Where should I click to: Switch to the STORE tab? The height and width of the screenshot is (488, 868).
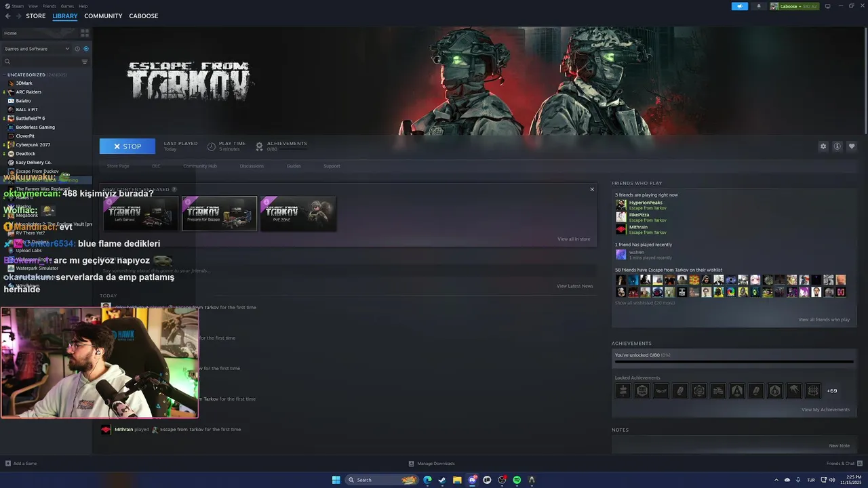tap(36, 16)
